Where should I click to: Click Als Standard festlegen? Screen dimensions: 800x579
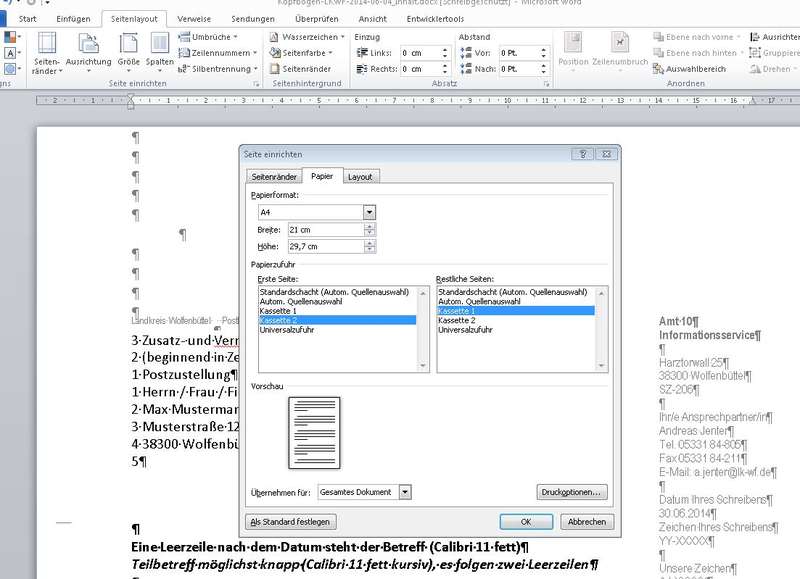(x=290, y=522)
